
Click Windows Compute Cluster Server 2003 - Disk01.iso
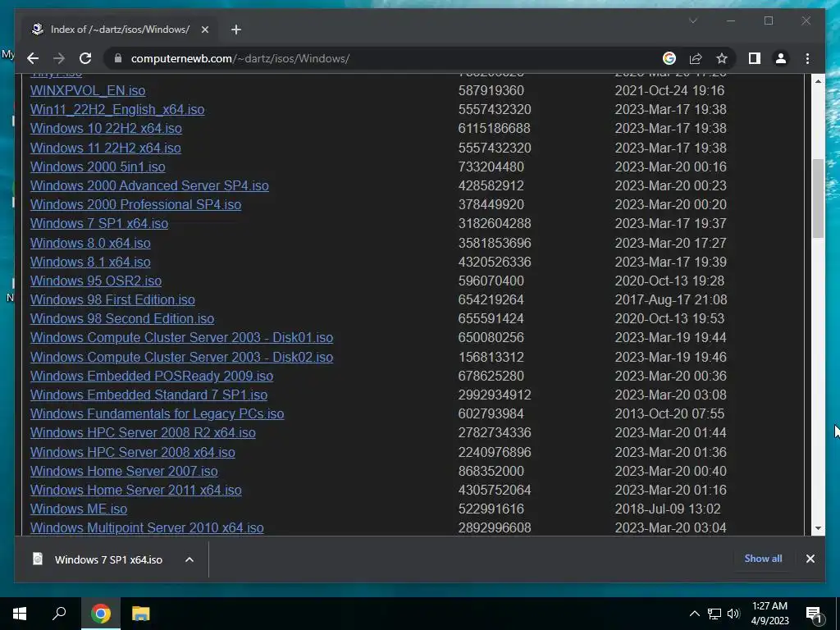point(181,337)
